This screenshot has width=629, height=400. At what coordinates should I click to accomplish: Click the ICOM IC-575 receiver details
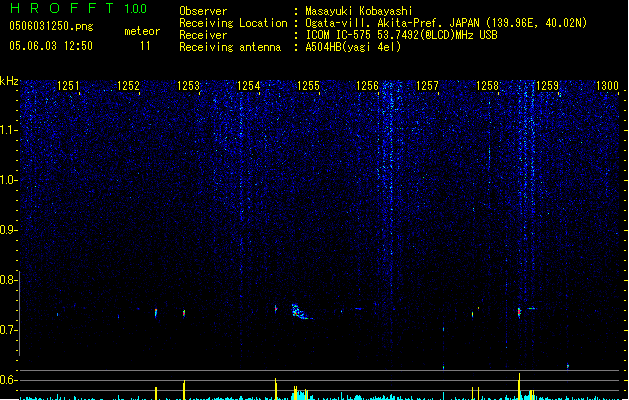pos(401,35)
